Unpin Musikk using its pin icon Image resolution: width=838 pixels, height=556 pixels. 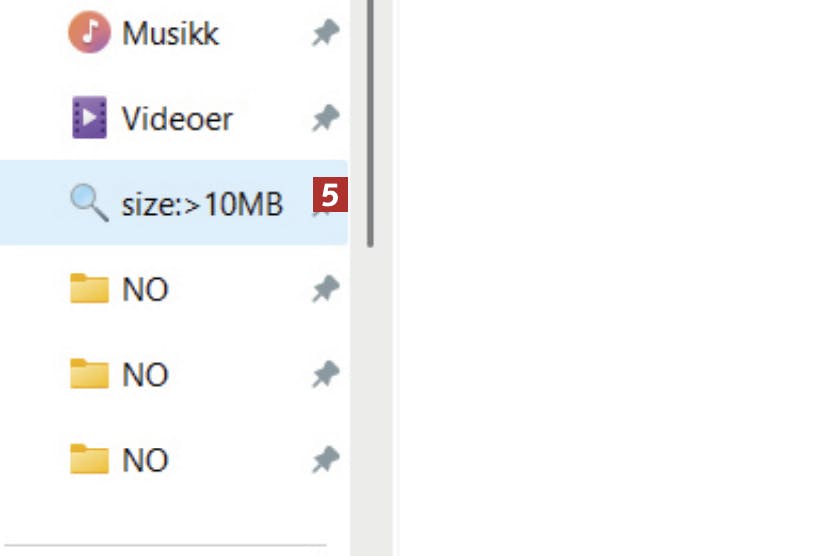[325, 33]
